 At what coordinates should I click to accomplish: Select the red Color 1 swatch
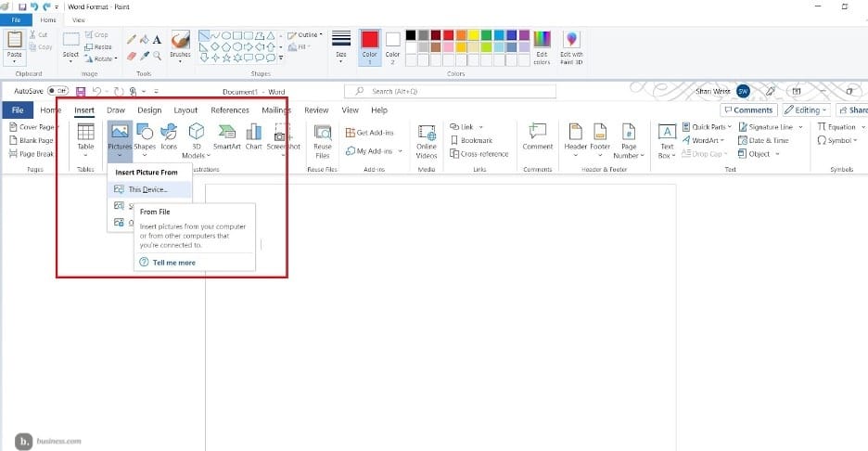[370, 40]
